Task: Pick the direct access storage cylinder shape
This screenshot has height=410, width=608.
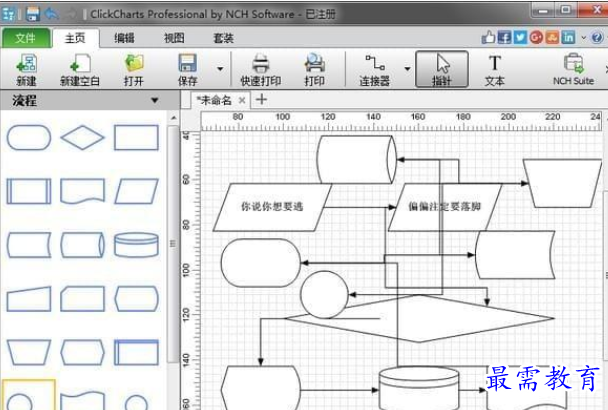Action: [82, 245]
